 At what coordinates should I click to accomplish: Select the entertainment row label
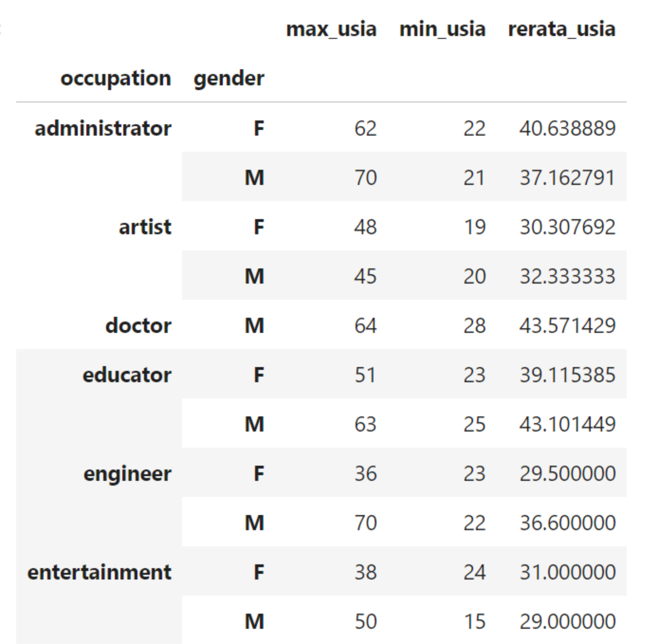tap(99, 572)
